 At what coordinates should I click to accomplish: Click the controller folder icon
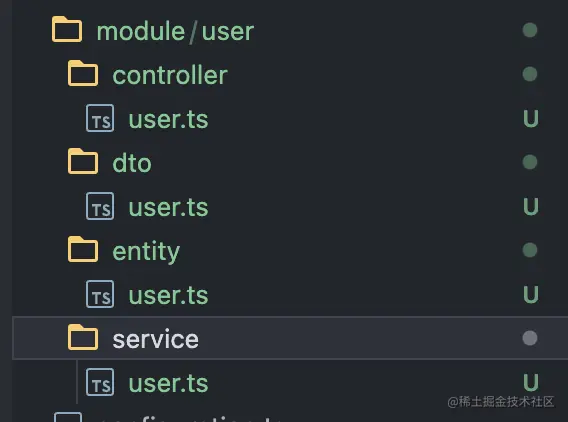point(83,73)
